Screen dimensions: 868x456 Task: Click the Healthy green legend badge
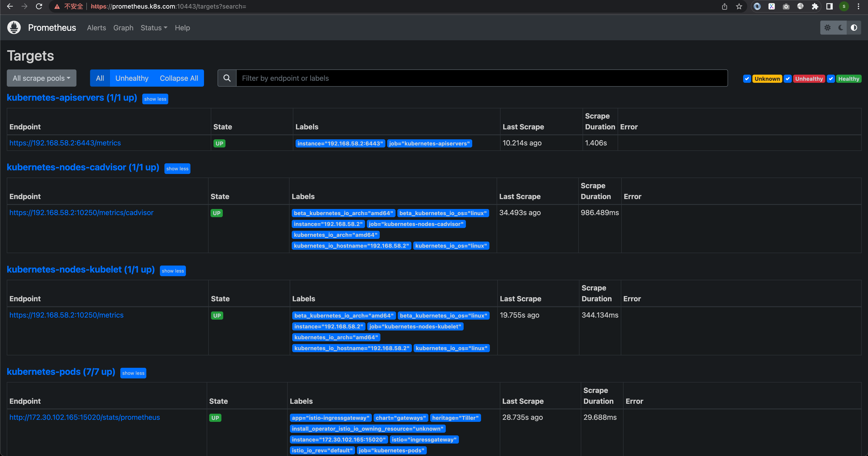[x=849, y=78]
